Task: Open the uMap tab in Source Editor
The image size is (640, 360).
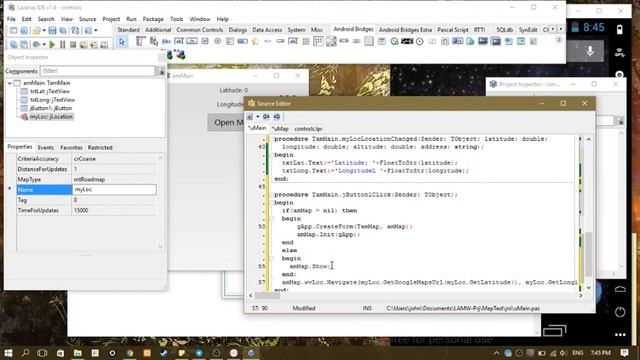Action: pos(280,129)
